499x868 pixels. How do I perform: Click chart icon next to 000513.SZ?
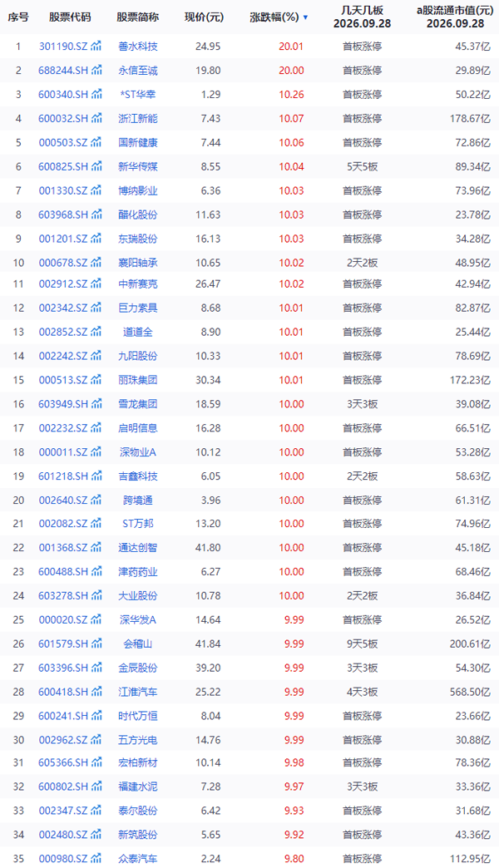coord(96,380)
